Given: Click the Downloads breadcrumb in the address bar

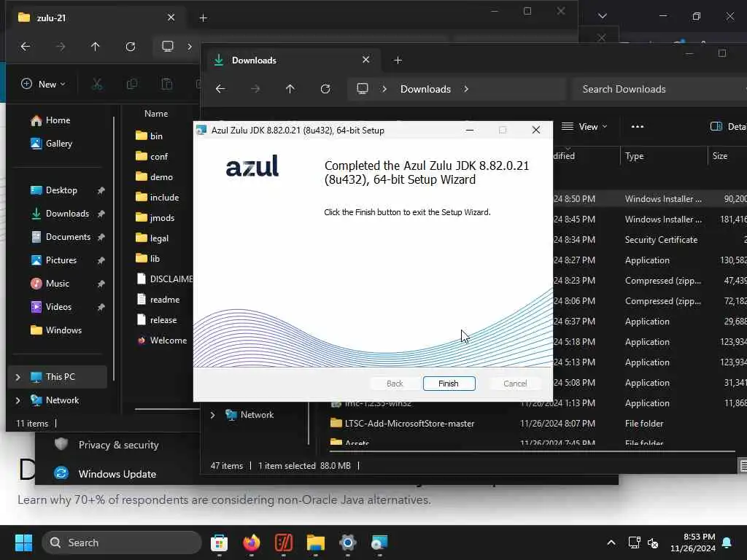Looking at the screenshot, I should pyautogui.click(x=425, y=89).
